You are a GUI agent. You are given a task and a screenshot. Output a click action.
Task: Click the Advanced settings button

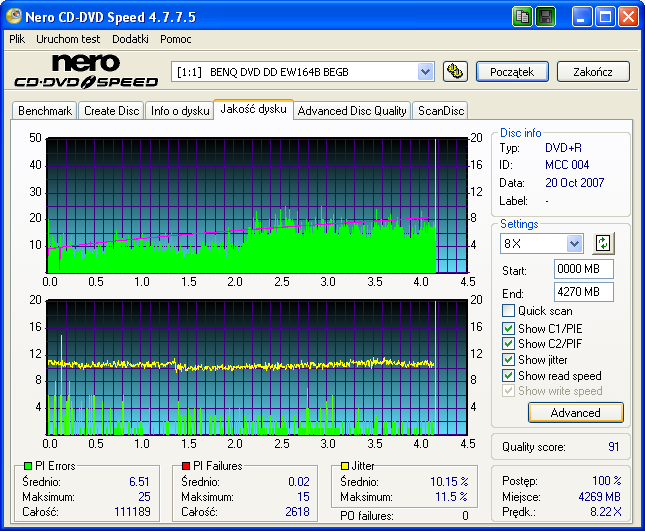[x=575, y=412]
